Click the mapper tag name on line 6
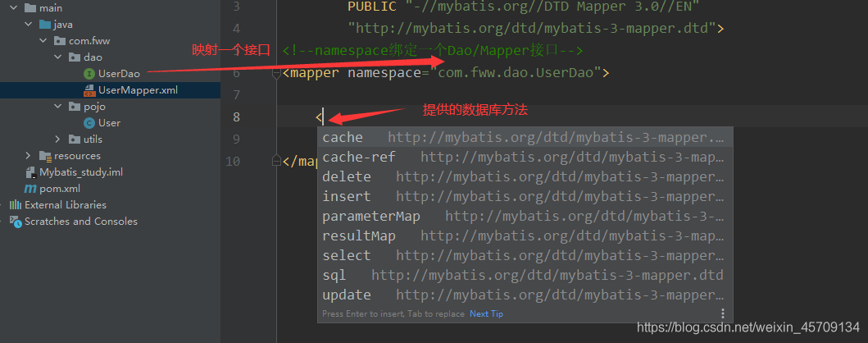This screenshot has width=868, height=343. pyautogui.click(x=315, y=72)
